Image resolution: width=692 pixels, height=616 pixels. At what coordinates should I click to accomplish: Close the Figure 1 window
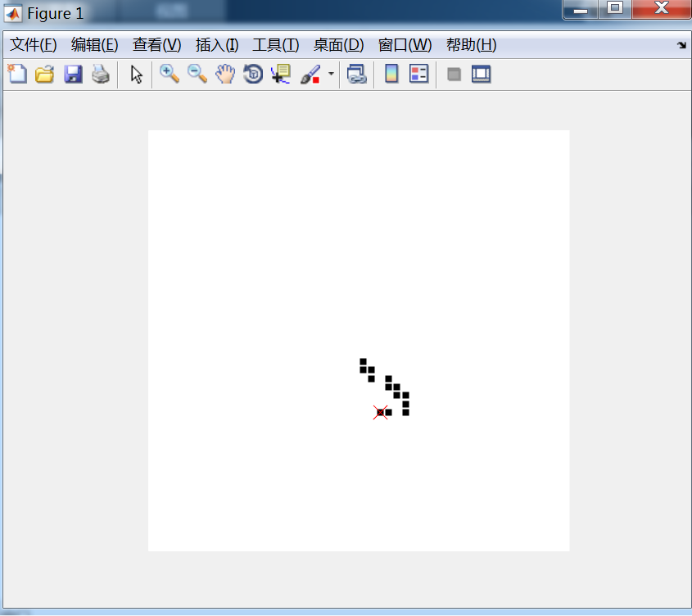click(x=661, y=8)
